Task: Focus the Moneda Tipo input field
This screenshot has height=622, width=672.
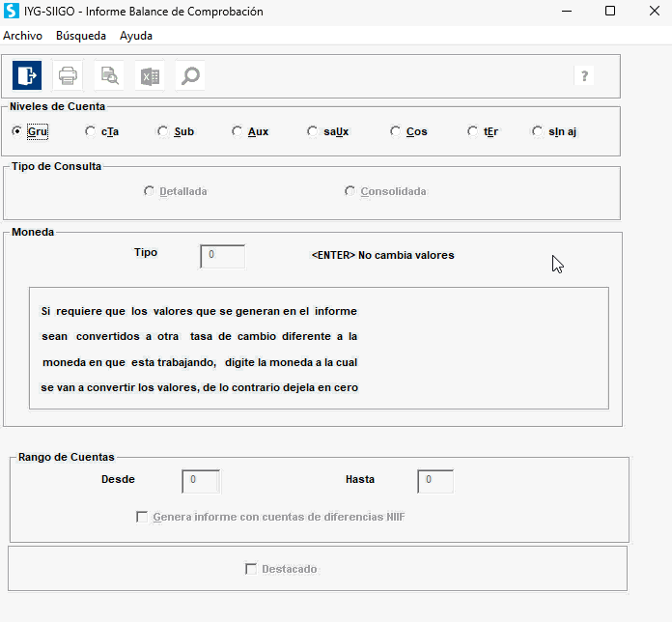Action: 223,256
